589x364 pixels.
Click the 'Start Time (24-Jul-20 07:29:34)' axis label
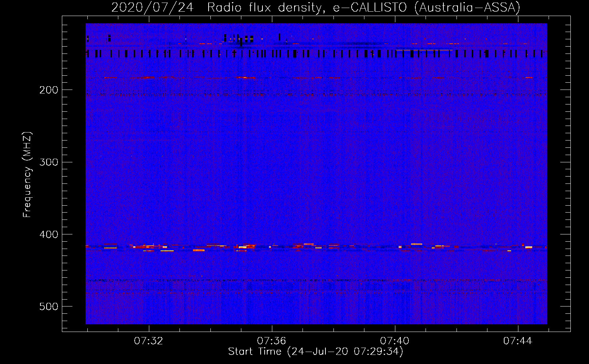pos(316,352)
